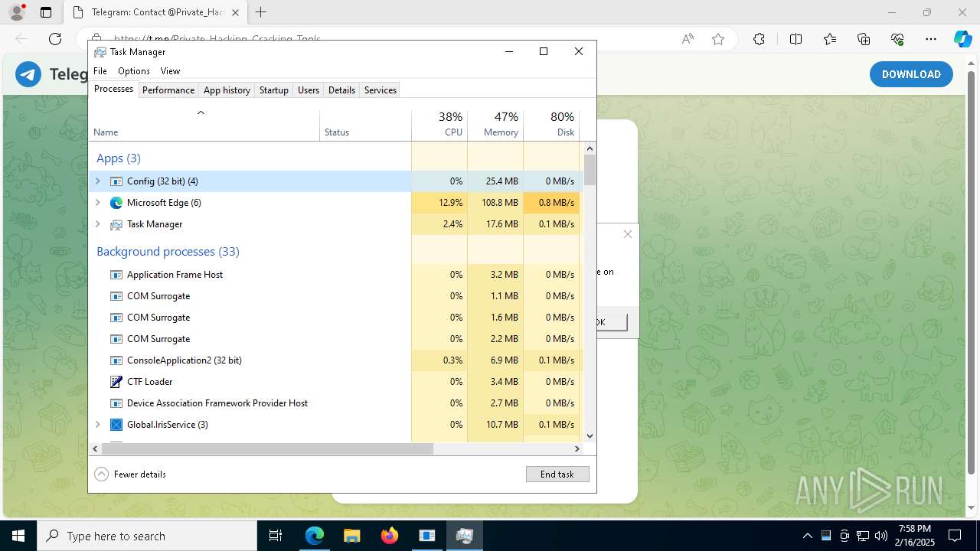This screenshot has height=551, width=980.
Task: Add page to favorites star icon
Action: coord(718,39)
